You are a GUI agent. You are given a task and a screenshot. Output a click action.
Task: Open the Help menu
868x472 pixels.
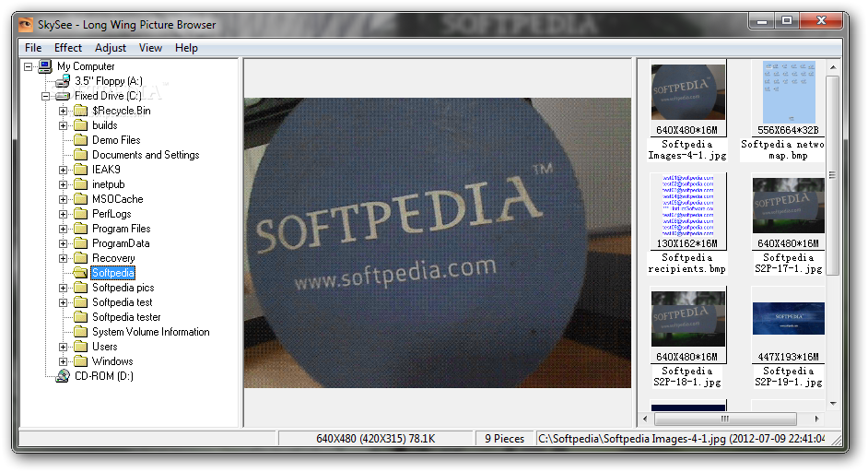[186, 48]
